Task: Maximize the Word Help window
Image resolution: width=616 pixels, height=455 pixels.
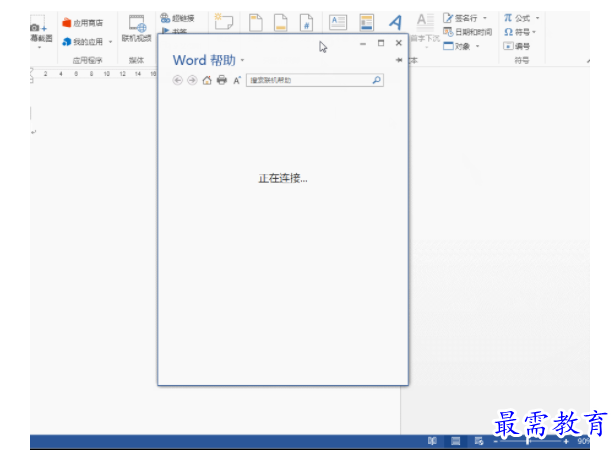Action: click(381, 43)
